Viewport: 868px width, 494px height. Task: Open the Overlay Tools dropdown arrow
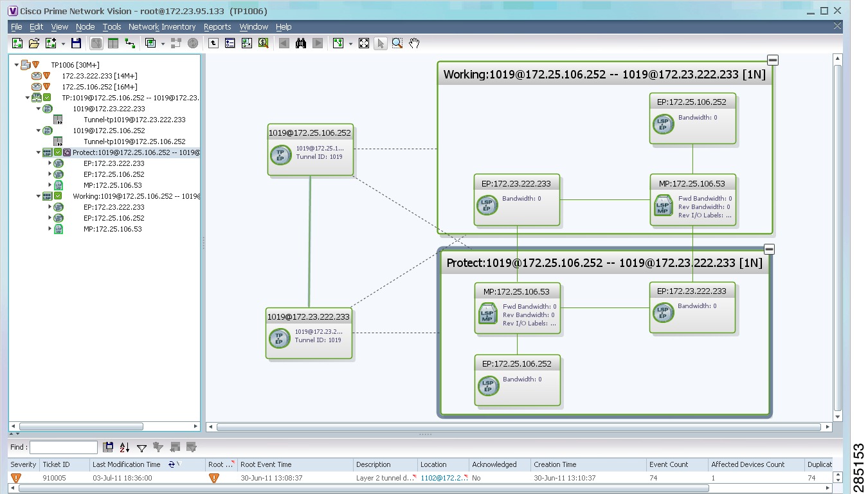pos(163,44)
